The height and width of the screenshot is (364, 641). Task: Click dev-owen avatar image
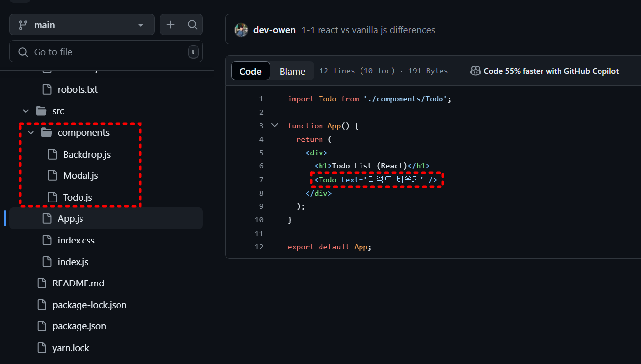click(x=241, y=30)
